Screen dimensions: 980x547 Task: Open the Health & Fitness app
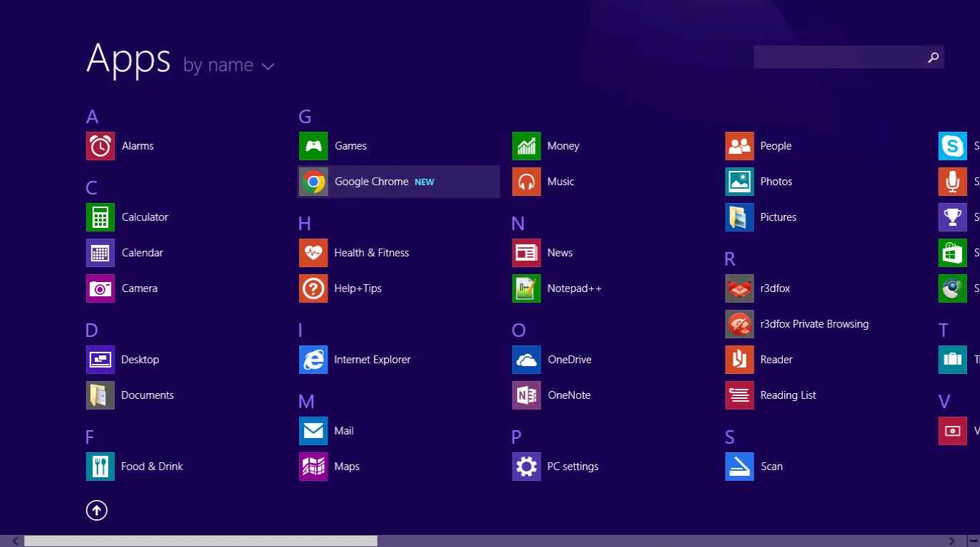[354, 253]
